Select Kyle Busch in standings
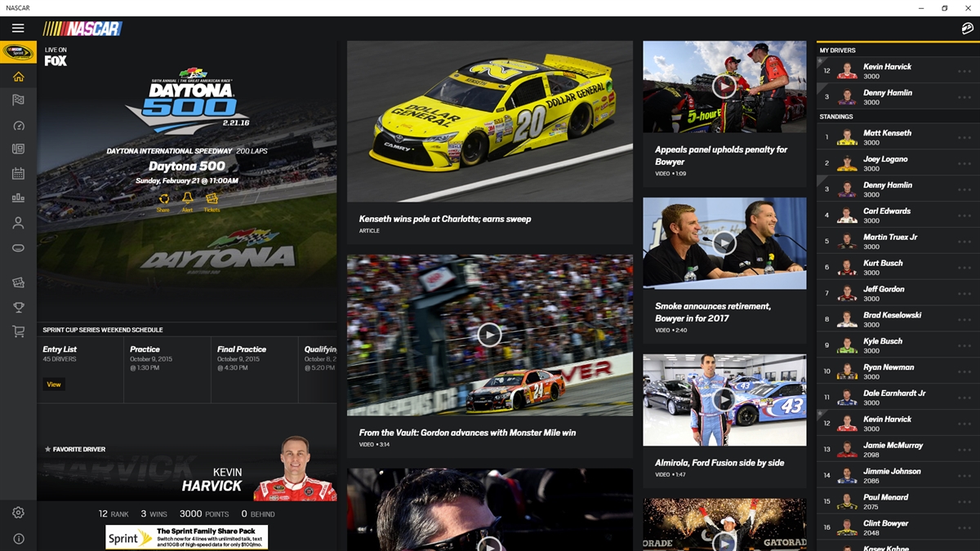The height and width of the screenshot is (551, 980). [898, 345]
